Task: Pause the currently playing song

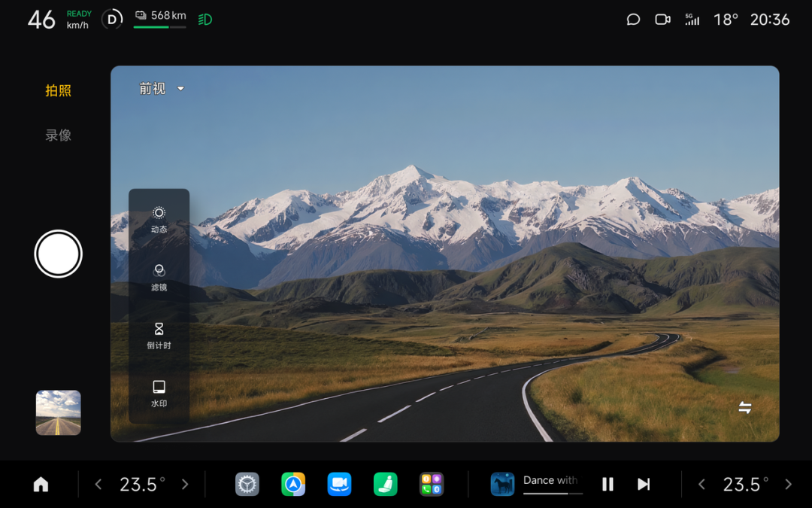Action: point(607,484)
